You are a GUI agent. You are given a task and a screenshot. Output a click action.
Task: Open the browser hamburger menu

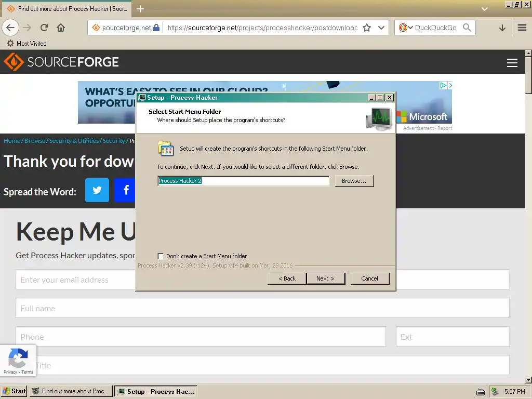(522, 28)
